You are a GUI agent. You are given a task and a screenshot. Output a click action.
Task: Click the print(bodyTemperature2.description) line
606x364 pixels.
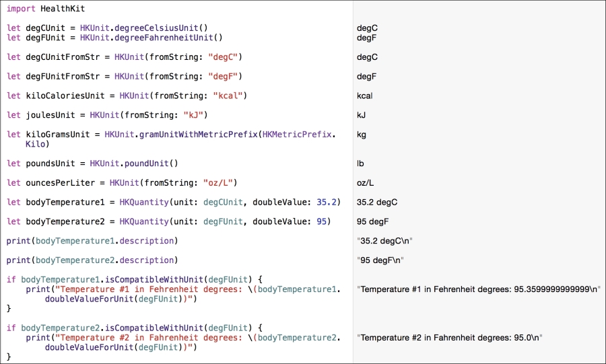(92, 260)
